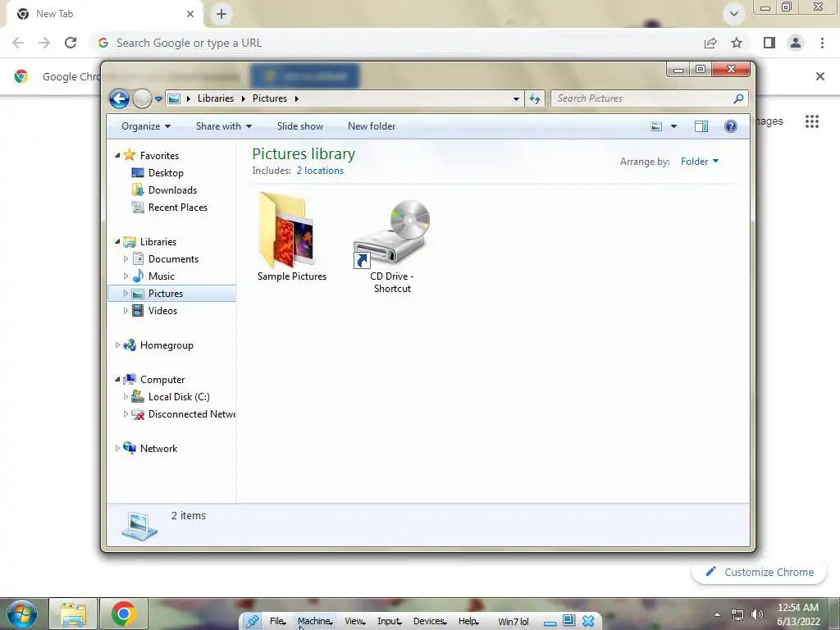Select Computer in the navigation pane
This screenshot has height=630, width=840.
162,380
